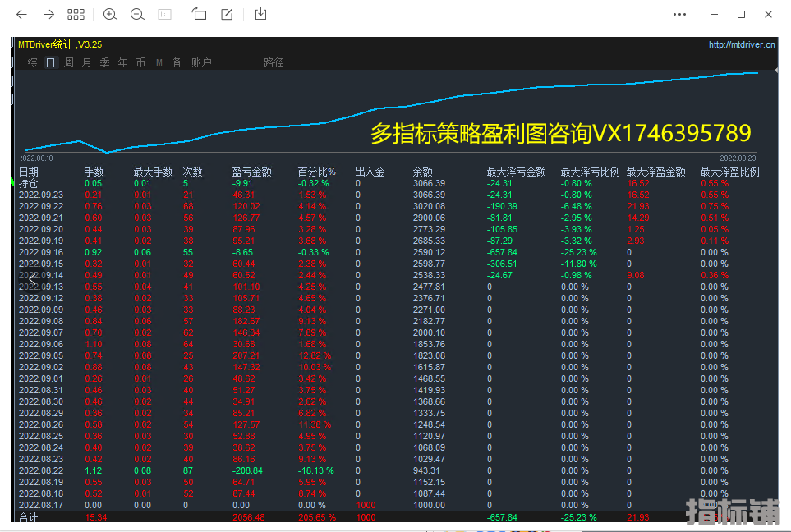The width and height of the screenshot is (791, 532).
Task: Open the http://mtdriver.cn link
Action: tap(742, 45)
